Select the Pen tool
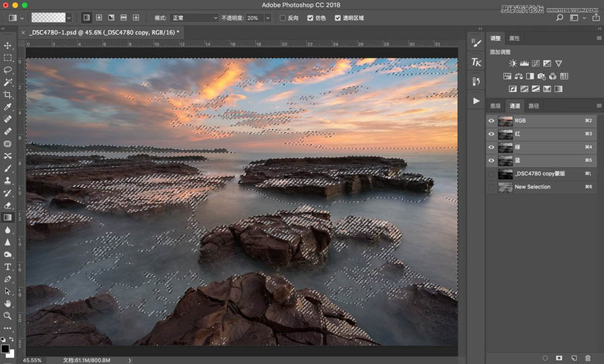This screenshot has height=364, width=604. click(x=7, y=279)
